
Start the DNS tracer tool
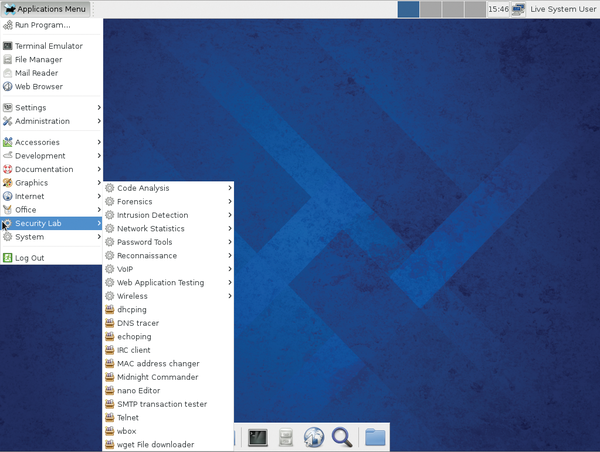137,323
